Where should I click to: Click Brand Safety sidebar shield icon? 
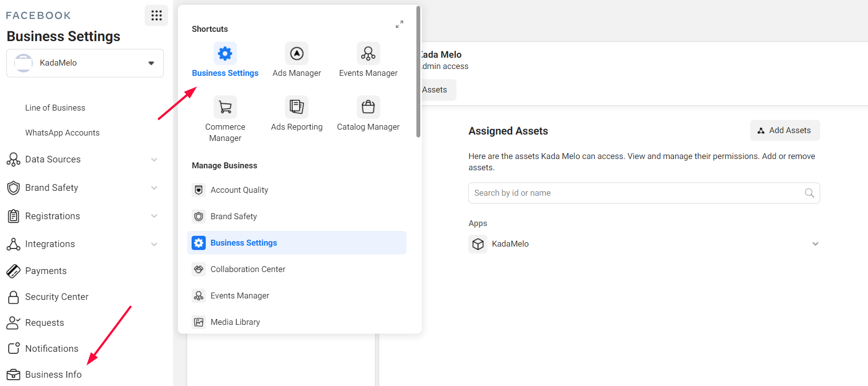coord(14,188)
